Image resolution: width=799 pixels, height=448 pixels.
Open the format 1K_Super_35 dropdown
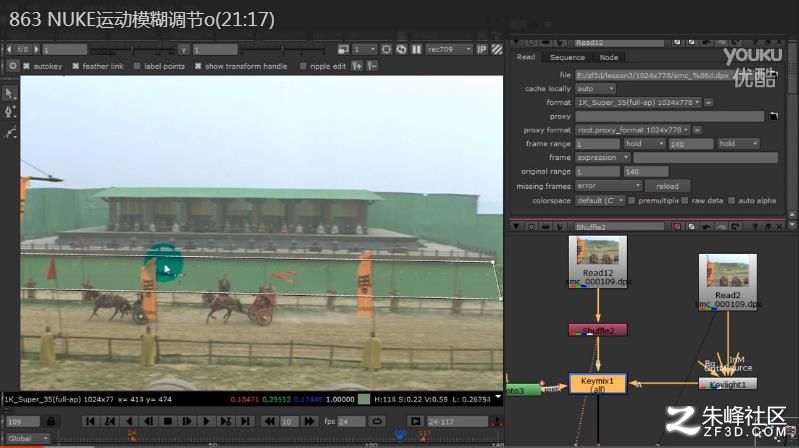(638, 102)
